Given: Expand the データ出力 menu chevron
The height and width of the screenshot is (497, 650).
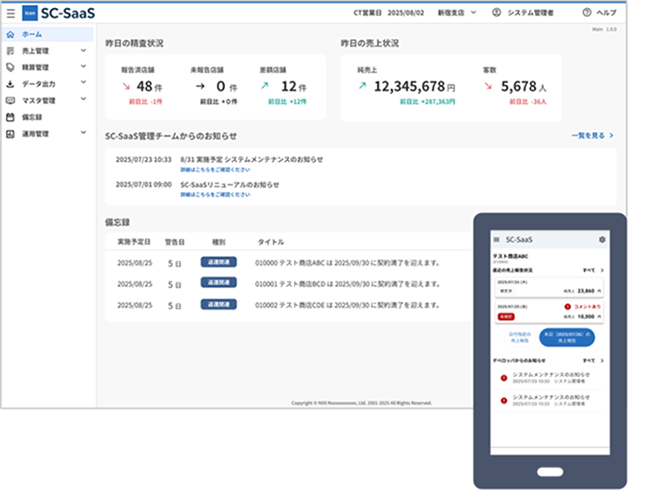Looking at the screenshot, I should tap(83, 82).
